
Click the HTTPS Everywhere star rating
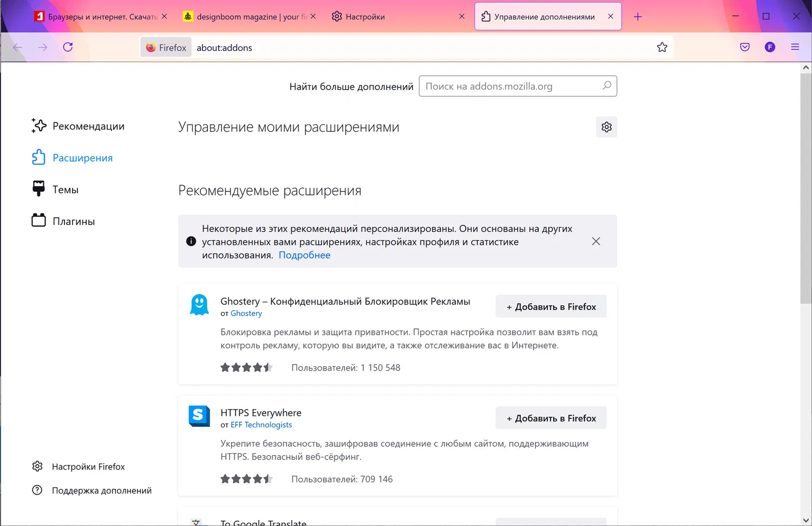(246, 479)
